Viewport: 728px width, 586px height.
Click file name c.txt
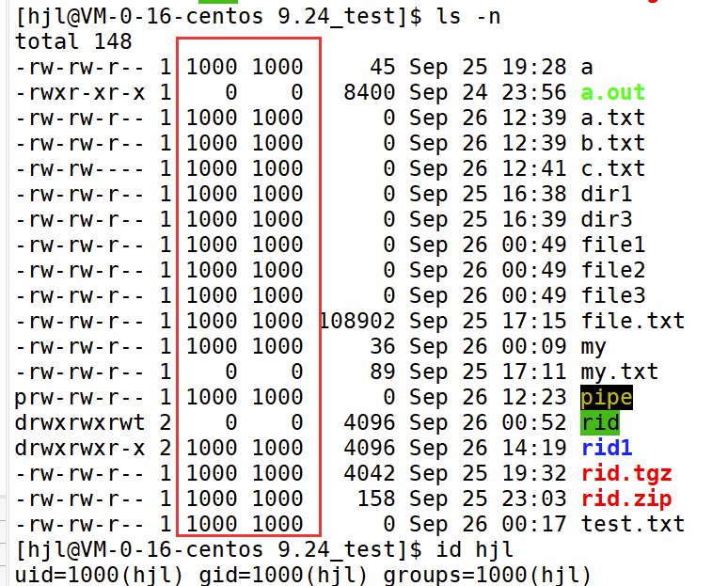point(613,168)
